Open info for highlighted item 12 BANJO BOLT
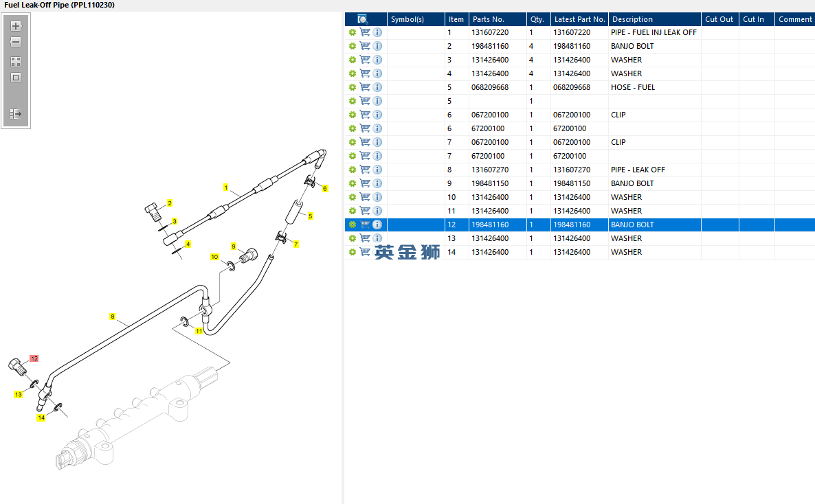This screenshot has height=504, width=815. click(377, 225)
